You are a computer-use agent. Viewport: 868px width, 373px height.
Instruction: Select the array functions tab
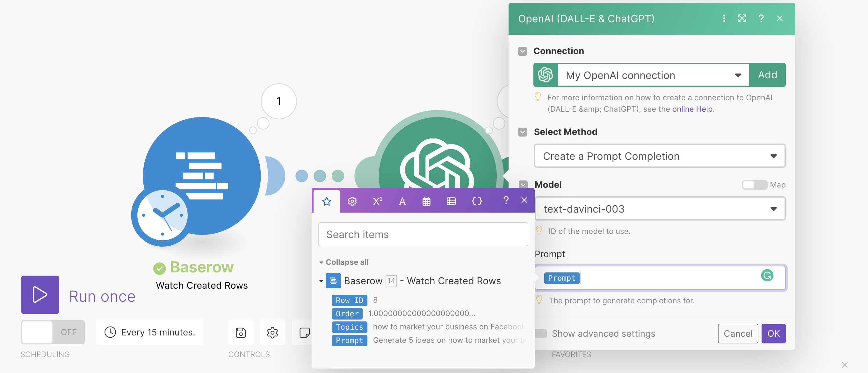451,201
